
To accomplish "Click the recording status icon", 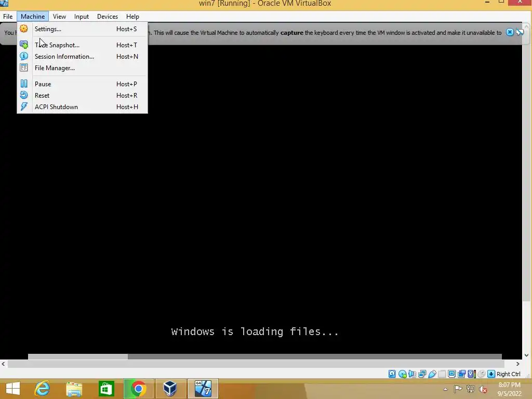I will [461, 374].
